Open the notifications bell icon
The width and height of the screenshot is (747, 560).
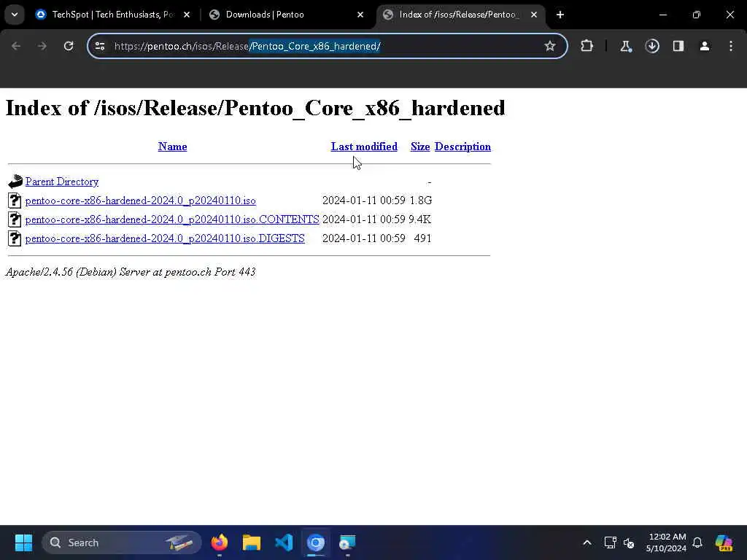pyautogui.click(x=697, y=542)
